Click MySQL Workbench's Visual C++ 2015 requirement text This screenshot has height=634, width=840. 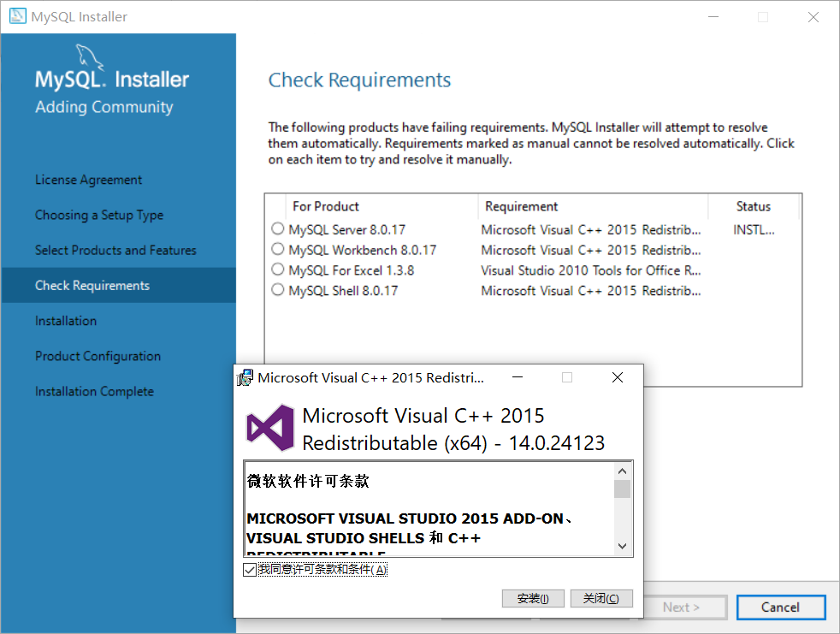click(591, 251)
